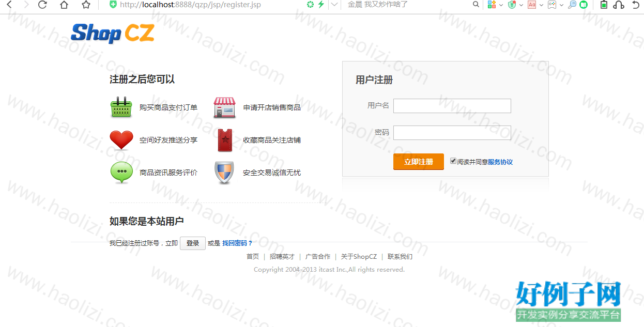This screenshot has width=644, height=327.
Task: Open the 找回密码 password recovery link
Action: tap(237, 243)
